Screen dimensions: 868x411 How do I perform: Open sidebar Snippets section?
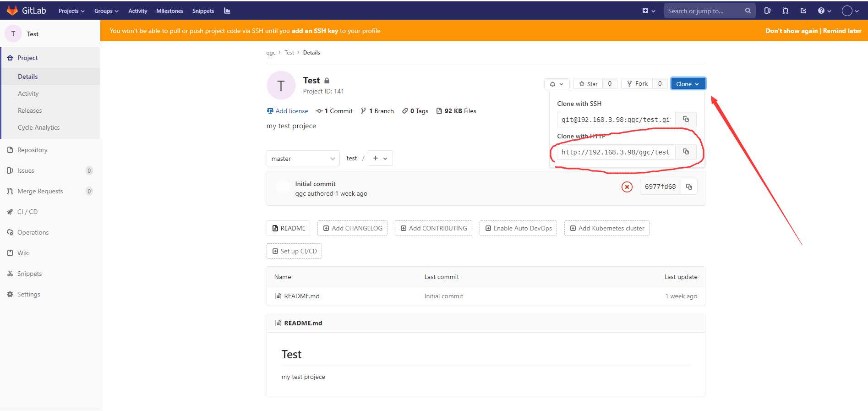tap(50, 274)
